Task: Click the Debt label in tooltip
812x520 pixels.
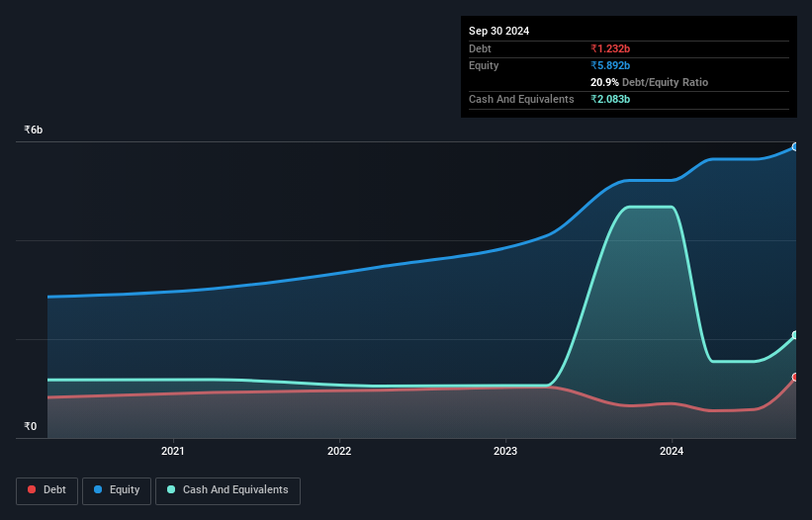Action: [x=480, y=48]
